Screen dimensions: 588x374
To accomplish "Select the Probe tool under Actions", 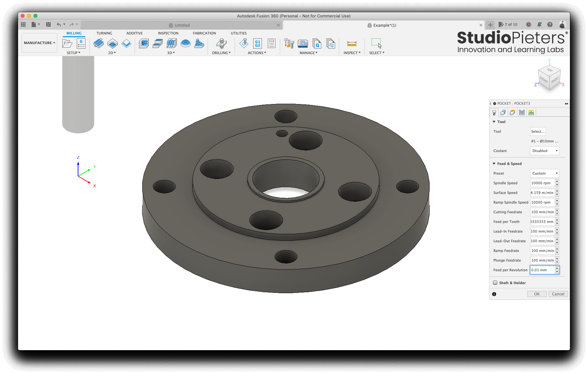I will click(x=244, y=43).
